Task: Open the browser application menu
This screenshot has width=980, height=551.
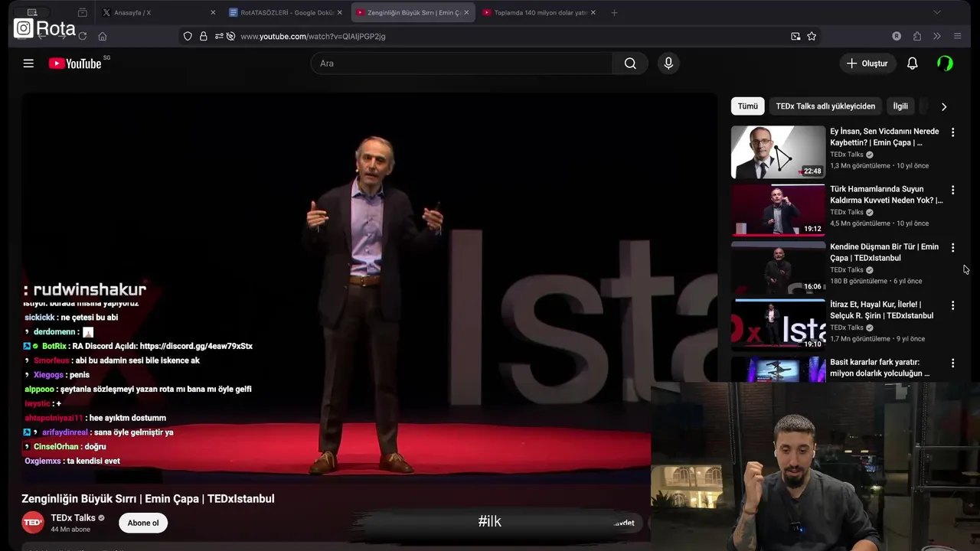Action: [x=957, y=36]
